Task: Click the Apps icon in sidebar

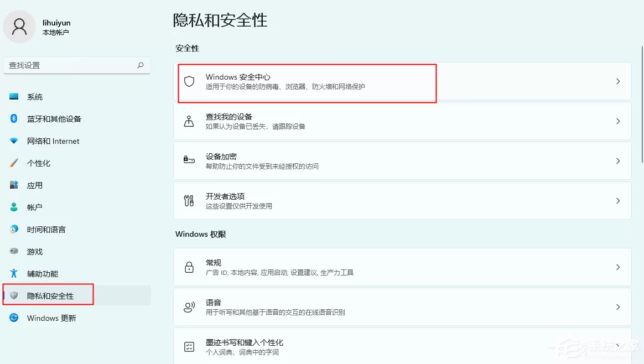Action: click(14, 185)
